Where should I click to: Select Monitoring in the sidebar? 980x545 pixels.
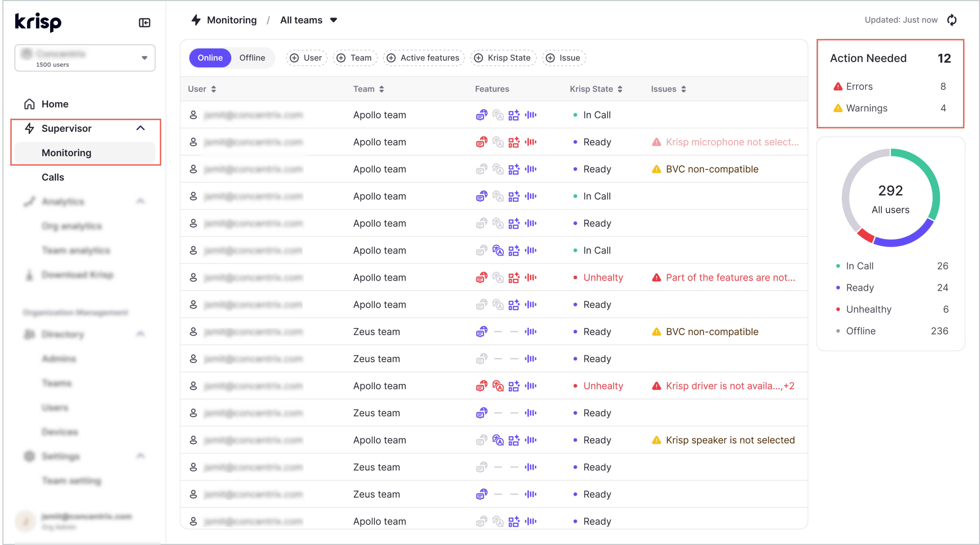[85, 153]
